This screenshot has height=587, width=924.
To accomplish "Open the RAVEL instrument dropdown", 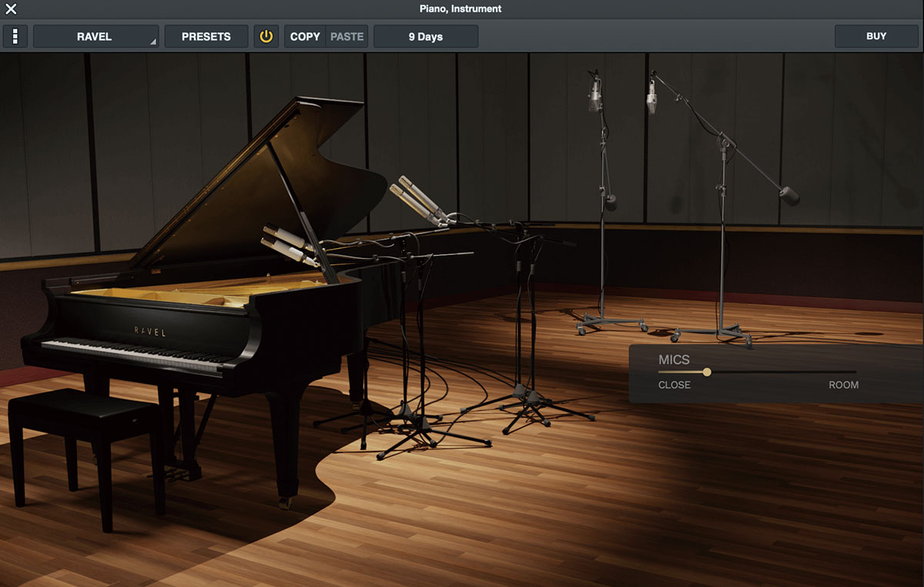I will point(95,36).
